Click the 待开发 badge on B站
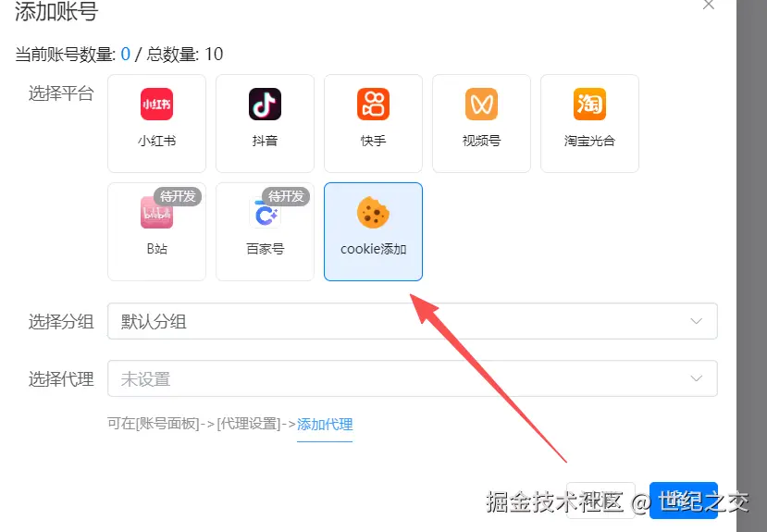767x532 pixels. tap(178, 196)
